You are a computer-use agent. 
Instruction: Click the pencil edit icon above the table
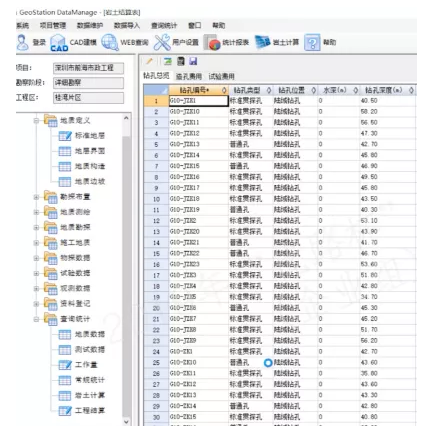click(x=149, y=61)
